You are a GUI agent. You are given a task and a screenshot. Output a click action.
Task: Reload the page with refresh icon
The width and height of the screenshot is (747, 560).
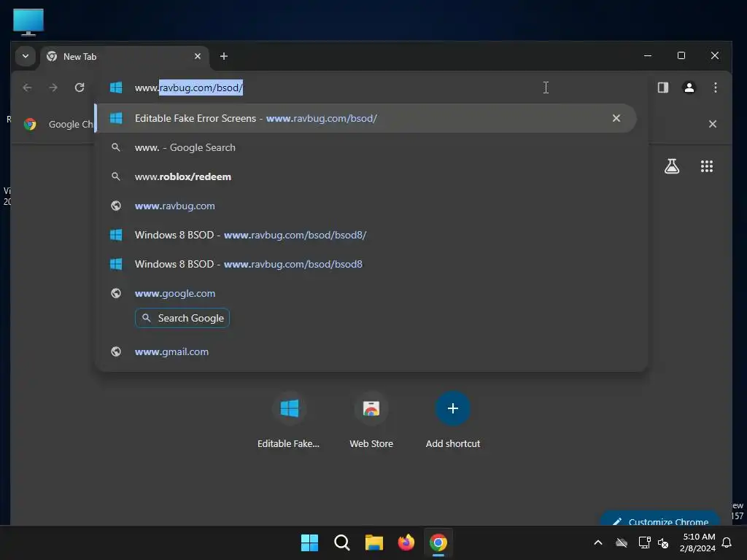(80, 87)
